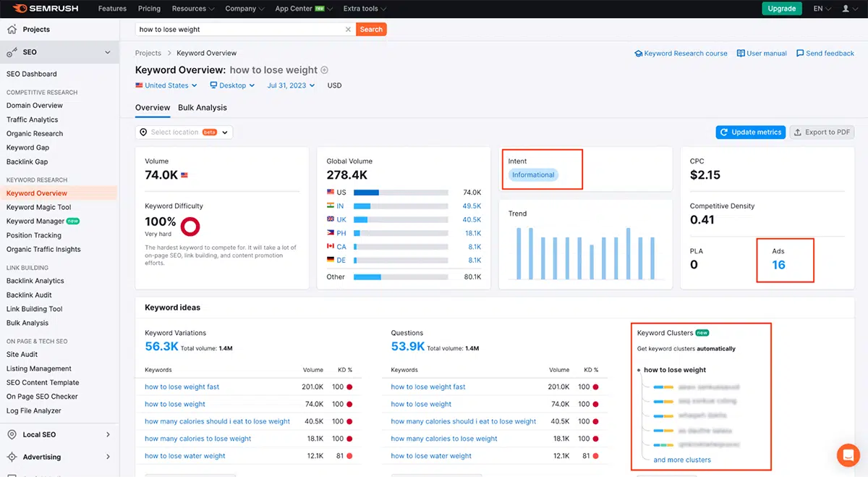Click the India flag in Global Volume
Viewport: 868px width, 477px height.
point(331,206)
